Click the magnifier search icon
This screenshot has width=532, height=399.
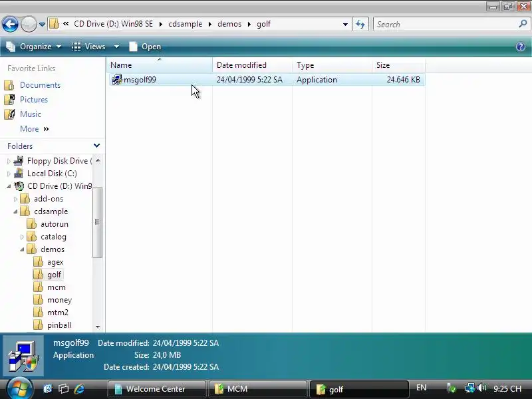523,24
